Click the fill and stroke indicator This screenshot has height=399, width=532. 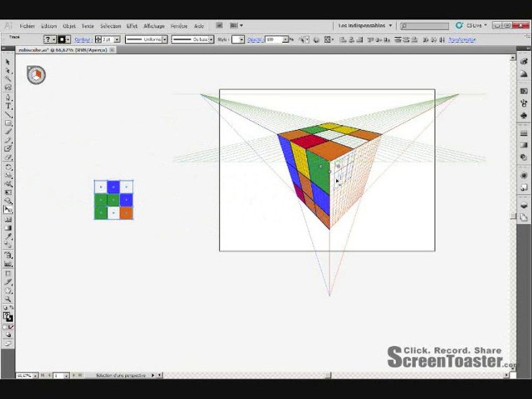click(x=8, y=316)
